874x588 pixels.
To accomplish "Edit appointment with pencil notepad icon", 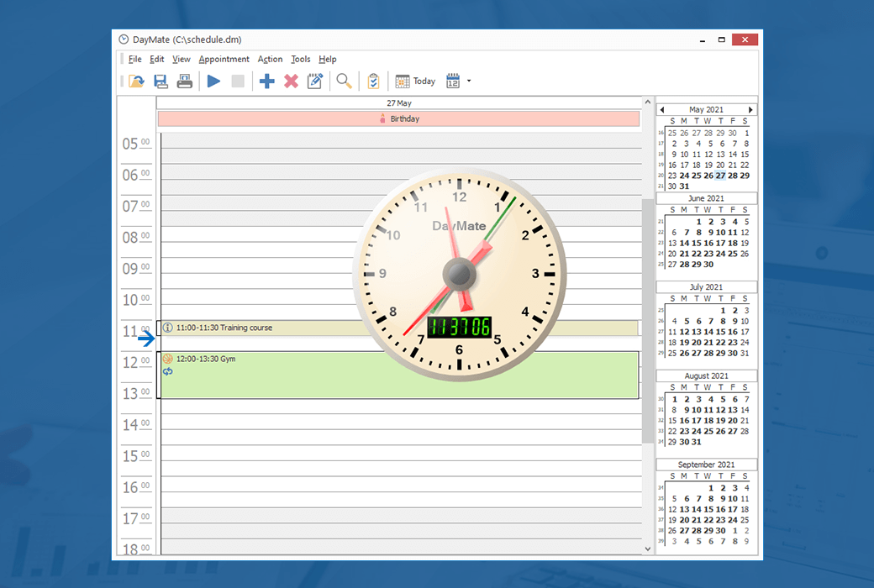I will point(315,81).
